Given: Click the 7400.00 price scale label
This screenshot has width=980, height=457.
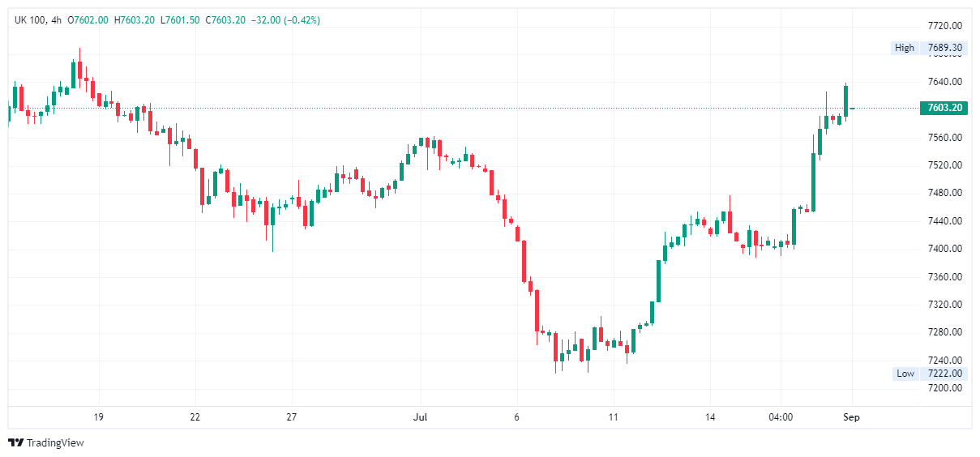Looking at the screenshot, I should coord(944,249).
